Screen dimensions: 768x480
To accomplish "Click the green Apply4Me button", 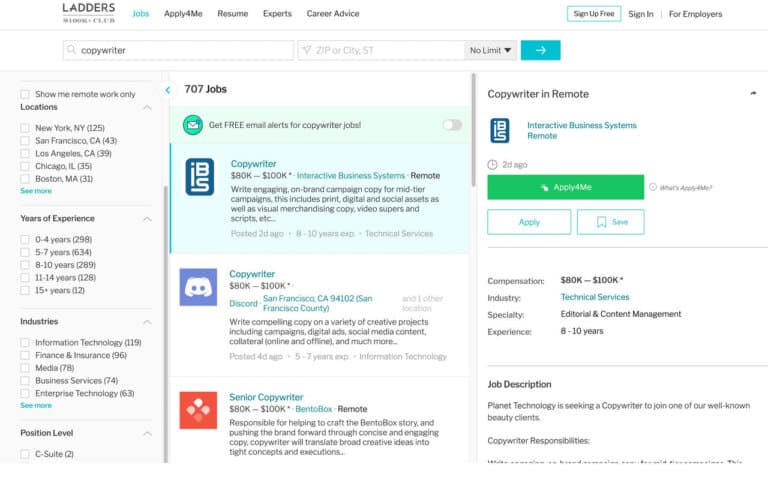I will click(x=566, y=187).
